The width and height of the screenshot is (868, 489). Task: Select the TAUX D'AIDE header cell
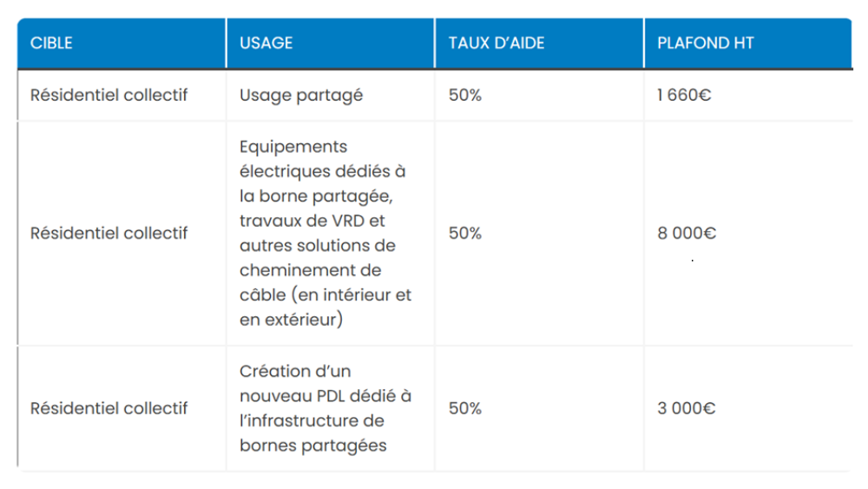click(496, 43)
